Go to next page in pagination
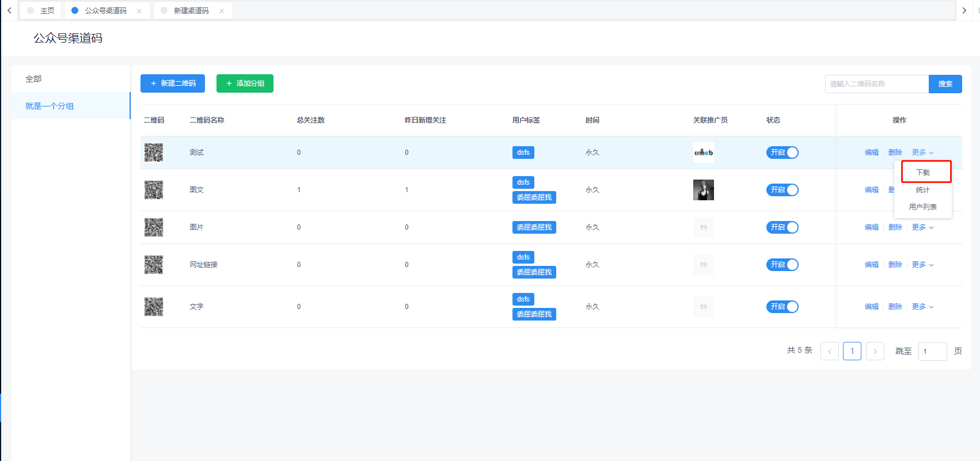Screen dimensions: 980x461 [875, 351]
